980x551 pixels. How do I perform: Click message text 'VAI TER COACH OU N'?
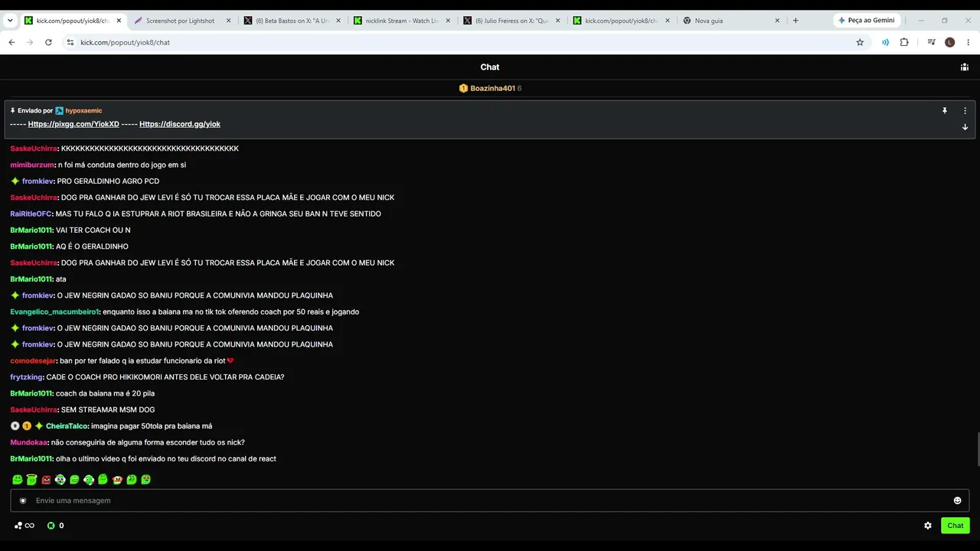[93, 230]
